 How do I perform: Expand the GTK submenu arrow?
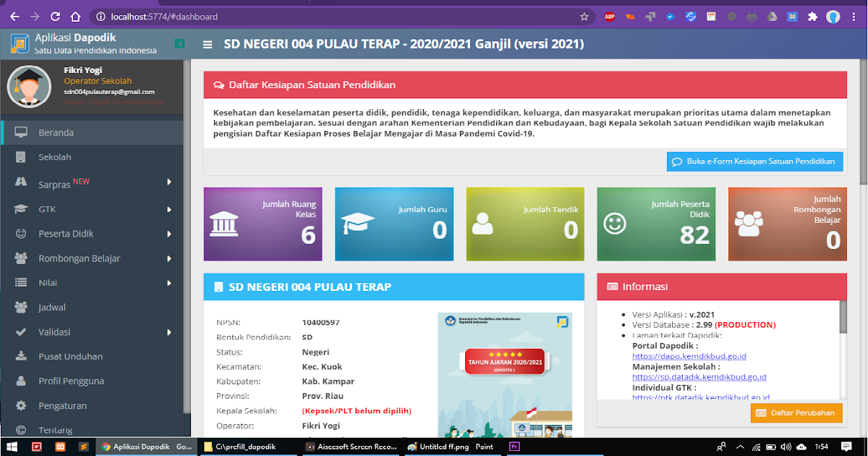[x=169, y=209]
